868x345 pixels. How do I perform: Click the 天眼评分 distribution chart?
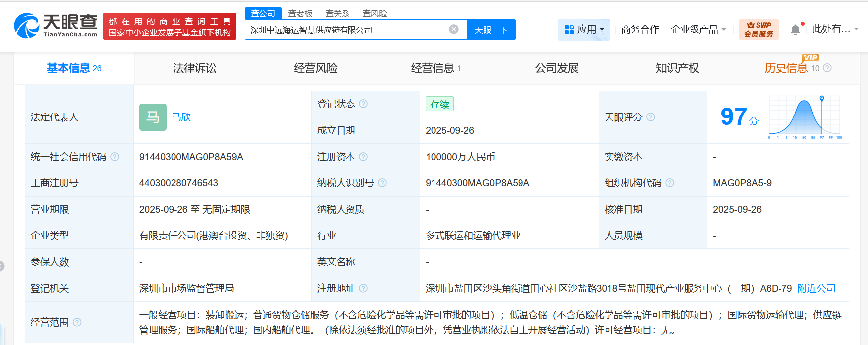tap(804, 117)
